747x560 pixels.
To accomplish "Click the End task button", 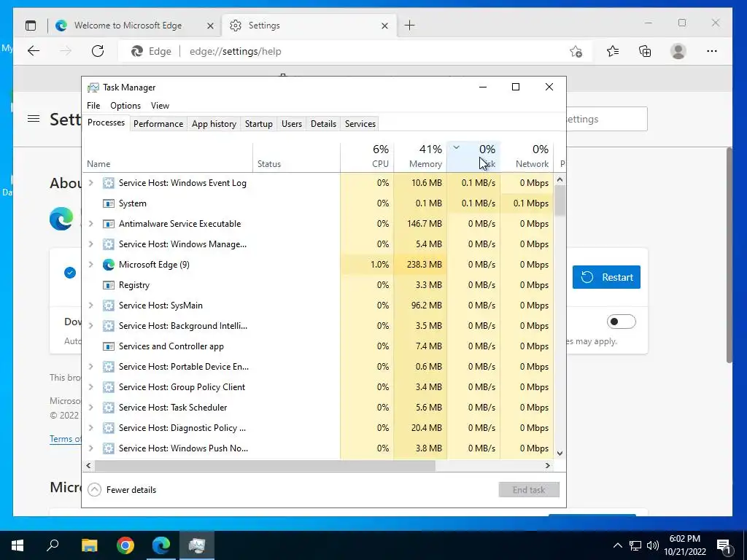I will 529,489.
